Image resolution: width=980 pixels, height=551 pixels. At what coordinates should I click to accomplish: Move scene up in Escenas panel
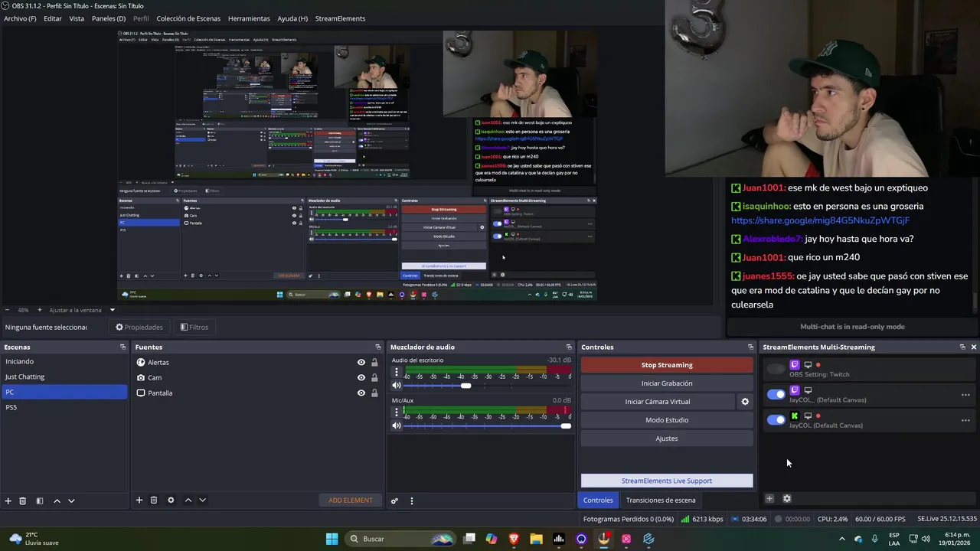[x=57, y=500]
